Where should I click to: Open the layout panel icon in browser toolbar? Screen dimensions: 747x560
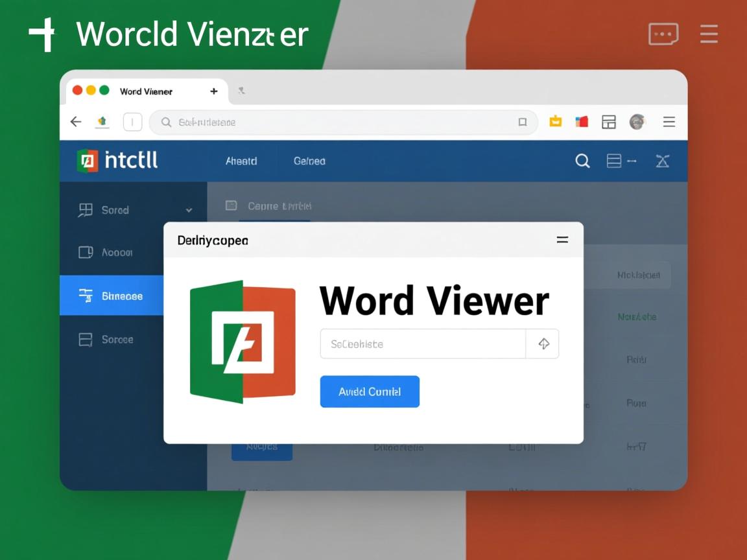tap(608, 122)
